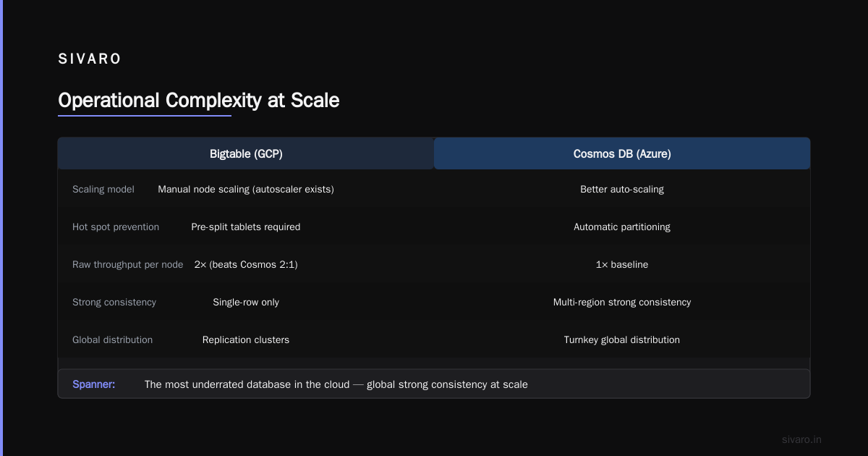The height and width of the screenshot is (456, 868).
Task: Click 'Manual node scaling (autoscaler exists)' cell
Action: [246, 189]
